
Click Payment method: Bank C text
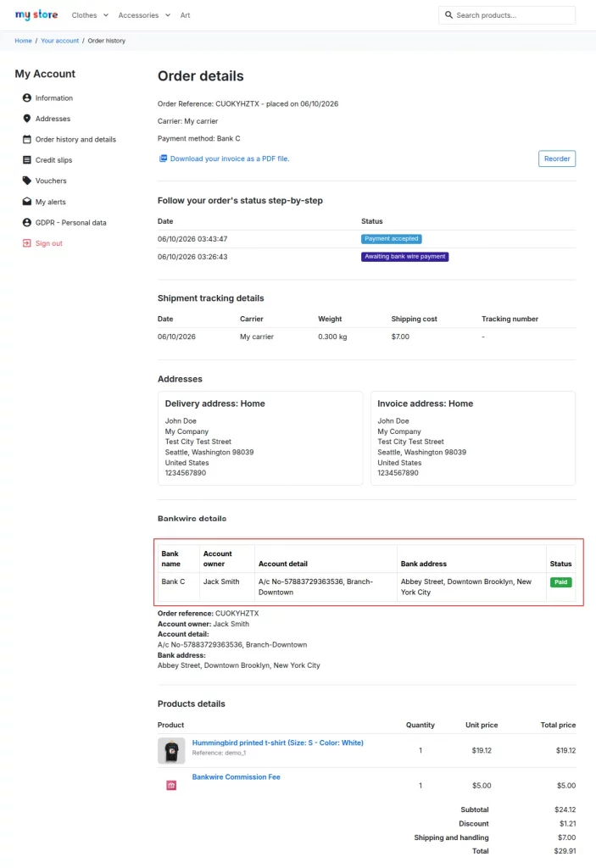click(x=199, y=138)
